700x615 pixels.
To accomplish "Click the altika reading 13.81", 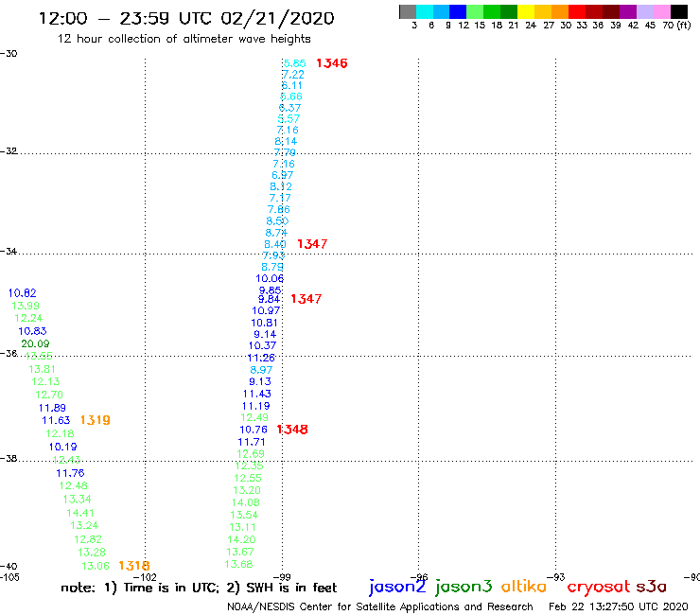I will click(42, 369).
